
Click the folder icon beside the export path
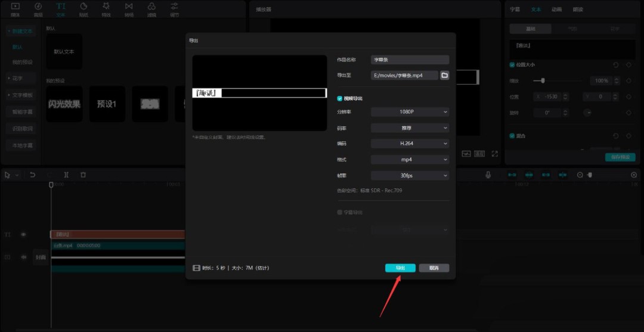pos(444,76)
